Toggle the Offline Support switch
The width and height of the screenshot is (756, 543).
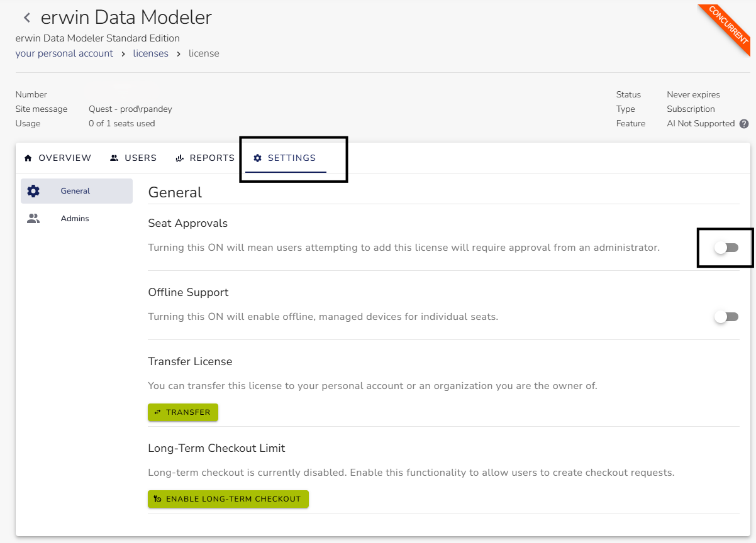(726, 317)
